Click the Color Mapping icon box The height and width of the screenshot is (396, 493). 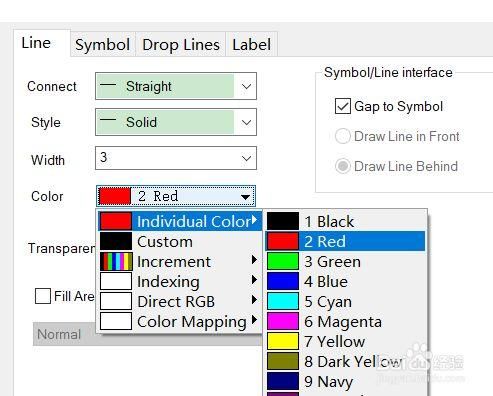tap(116, 321)
